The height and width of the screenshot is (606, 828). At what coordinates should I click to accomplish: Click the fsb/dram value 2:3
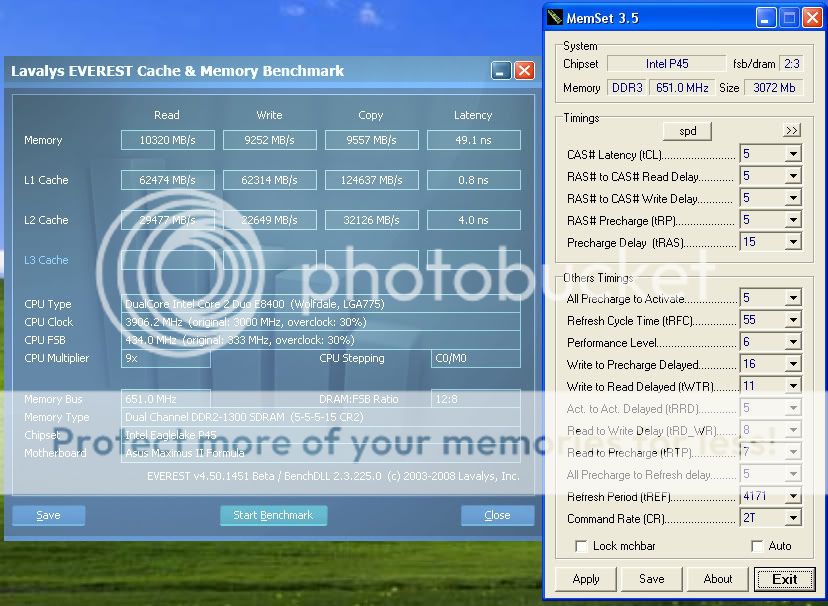792,64
